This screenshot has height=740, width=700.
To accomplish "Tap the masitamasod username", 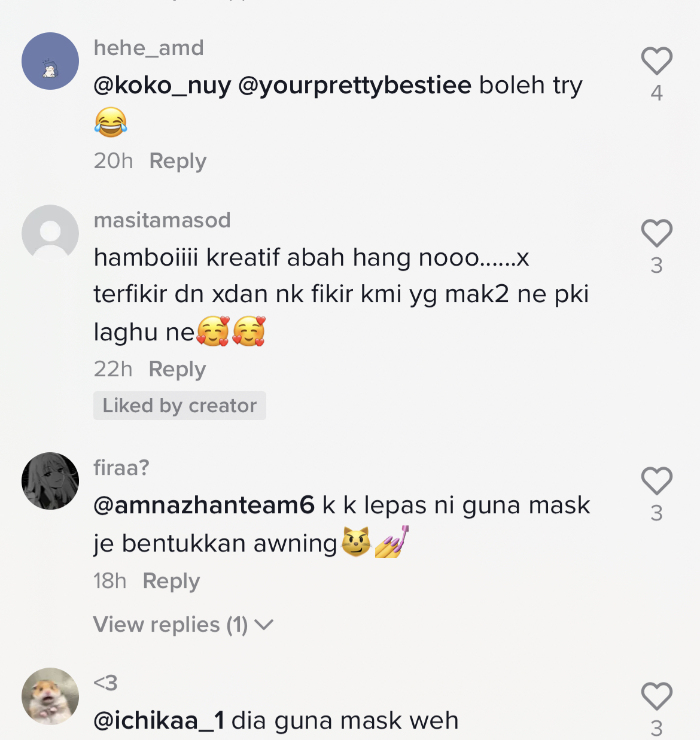I will click(x=162, y=220).
